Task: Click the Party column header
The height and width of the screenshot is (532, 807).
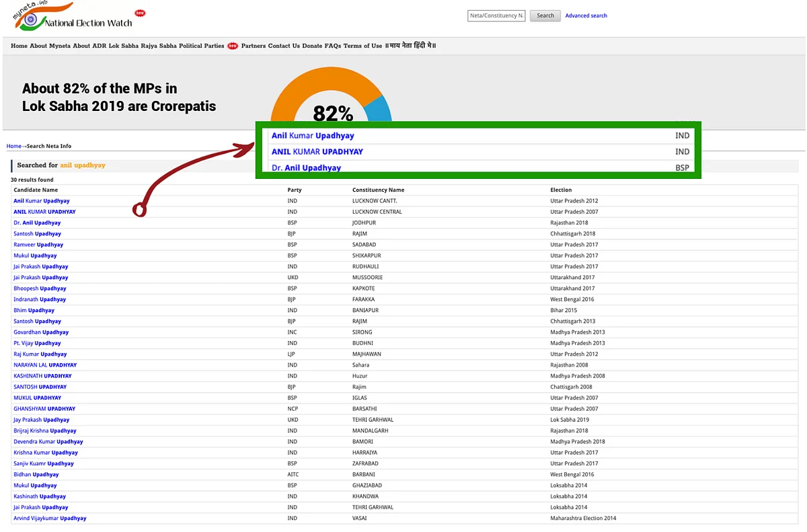Action: click(x=295, y=190)
